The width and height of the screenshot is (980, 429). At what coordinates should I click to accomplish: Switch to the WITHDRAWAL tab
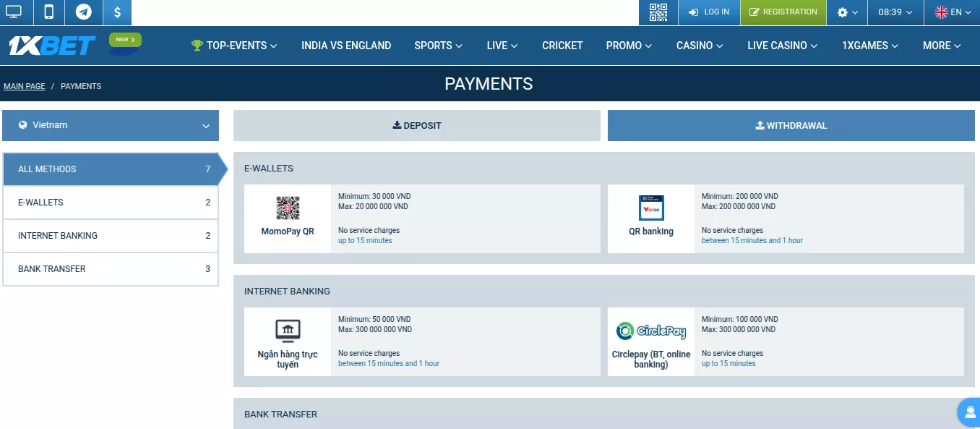[791, 125]
